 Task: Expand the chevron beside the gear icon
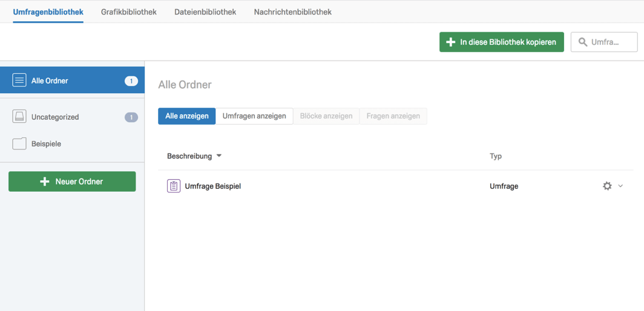coord(620,186)
